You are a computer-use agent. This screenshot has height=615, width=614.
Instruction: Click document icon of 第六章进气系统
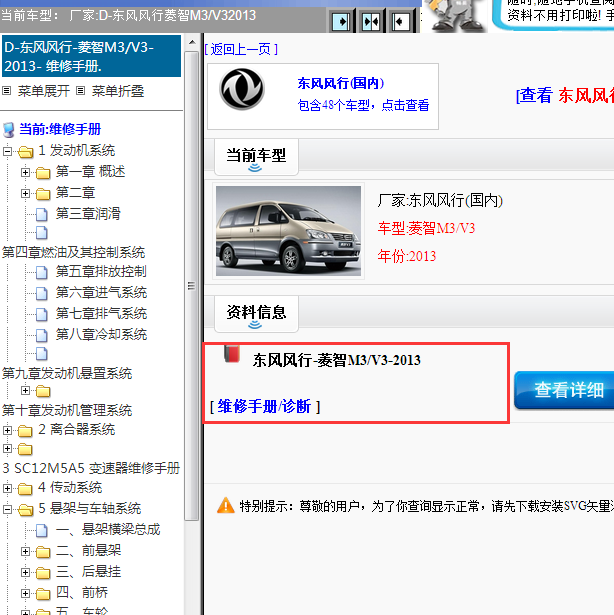[x=42, y=293]
